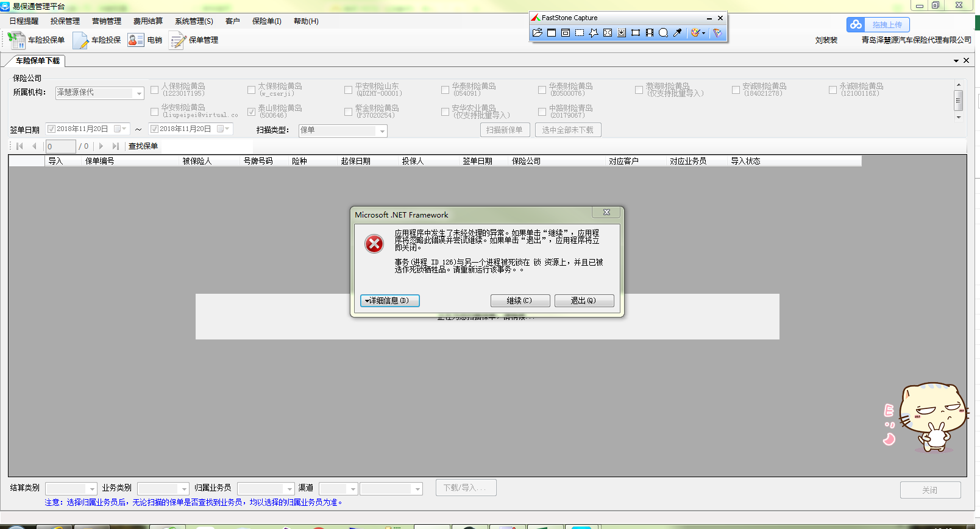This screenshot has height=529, width=980.
Task: Capture fixed-size region in FastStone Capture
Action: [x=636, y=33]
